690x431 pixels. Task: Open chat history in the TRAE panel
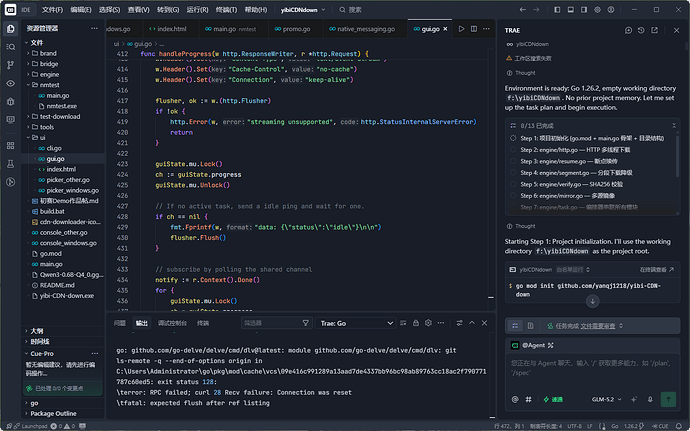point(641,30)
